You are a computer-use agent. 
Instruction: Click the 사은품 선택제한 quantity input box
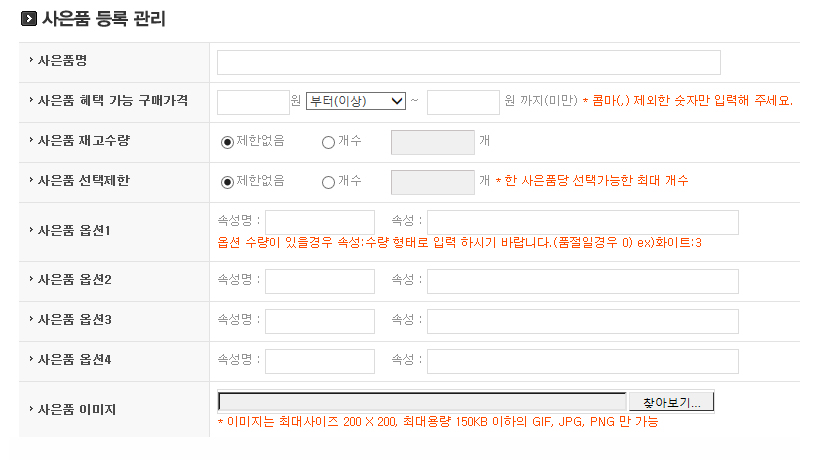pyautogui.click(x=432, y=182)
